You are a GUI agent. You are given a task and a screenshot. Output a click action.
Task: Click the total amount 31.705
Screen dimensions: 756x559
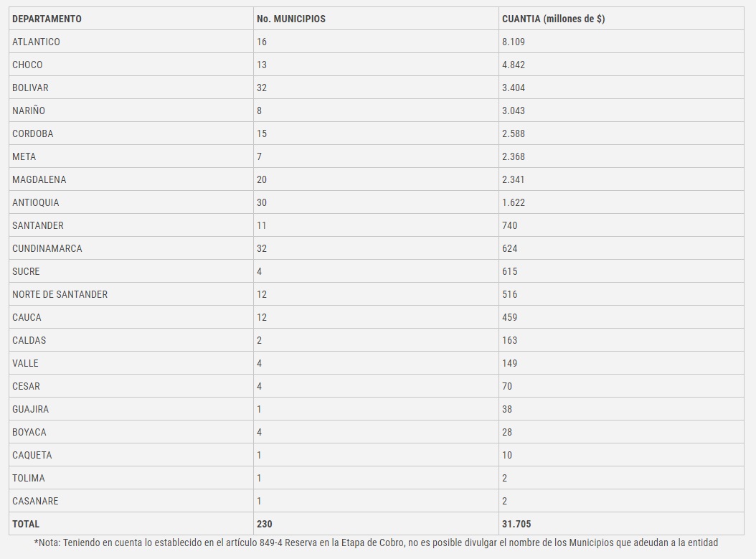pos(516,524)
